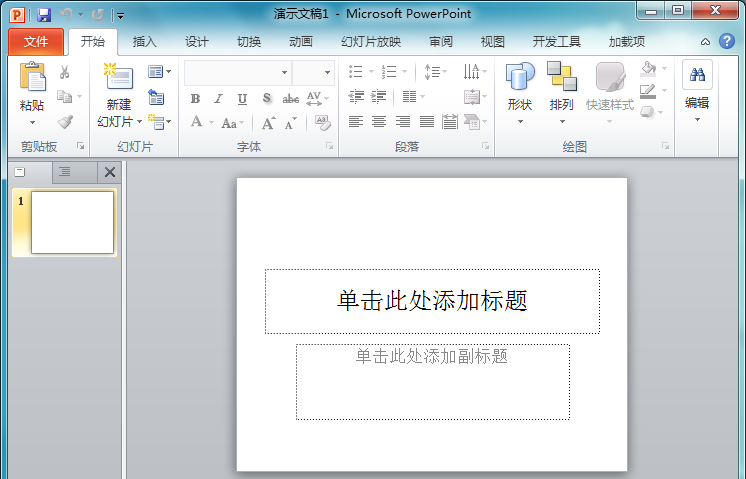This screenshot has height=479, width=746.
Task: Select the Format Painter brush icon
Action: click(x=65, y=122)
